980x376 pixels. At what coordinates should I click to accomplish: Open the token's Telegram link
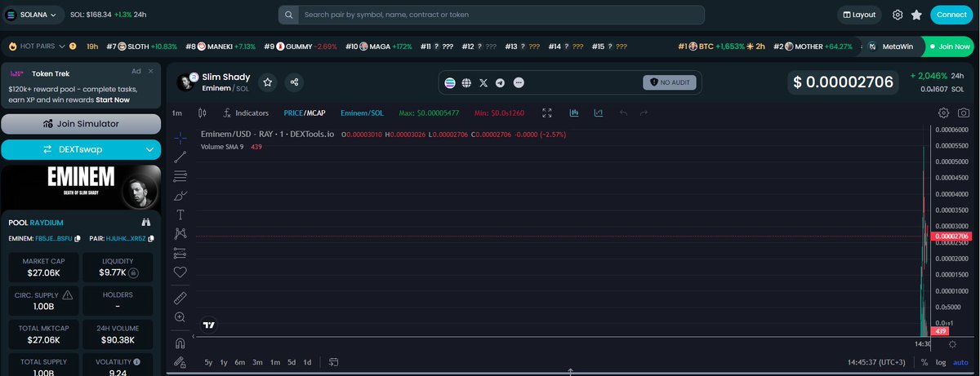coord(500,82)
